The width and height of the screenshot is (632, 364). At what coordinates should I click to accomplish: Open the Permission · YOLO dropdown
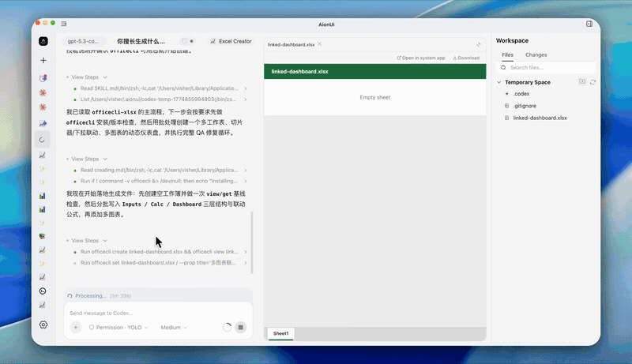(x=118, y=328)
